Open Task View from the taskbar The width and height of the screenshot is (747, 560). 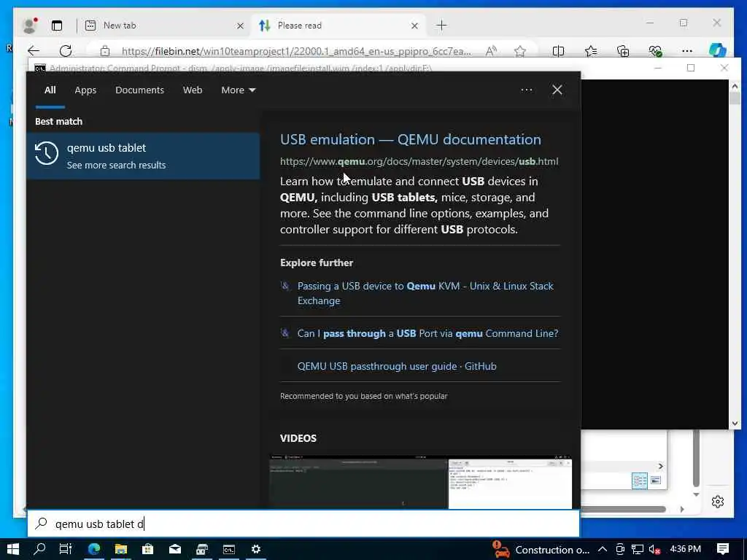point(66,549)
